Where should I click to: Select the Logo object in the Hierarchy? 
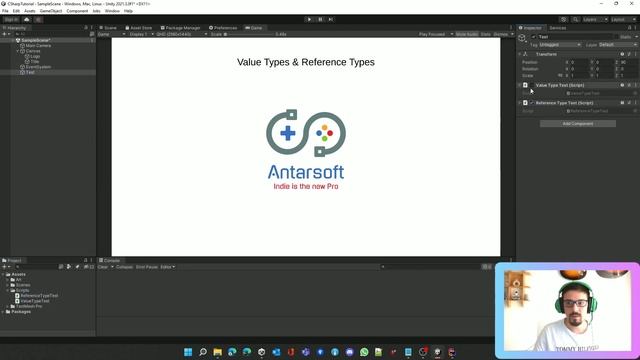coord(35,56)
